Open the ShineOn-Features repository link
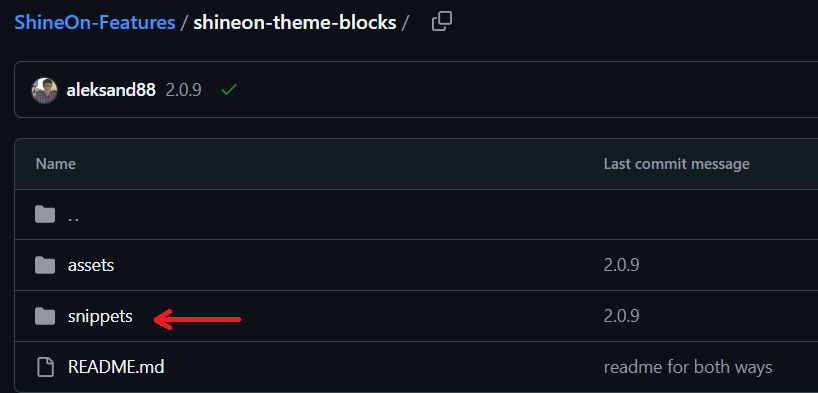Image resolution: width=818 pixels, height=393 pixels. pyautogui.click(x=95, y=22)
